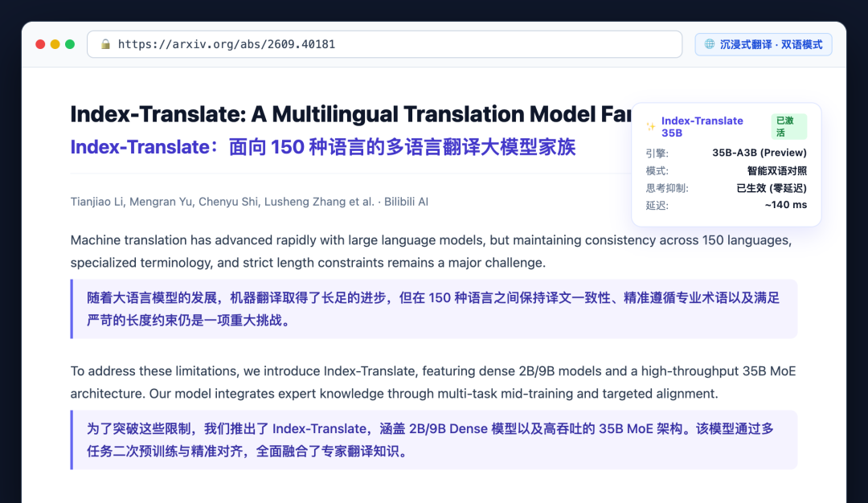Click the globe icon in translate button

[709, 44]
